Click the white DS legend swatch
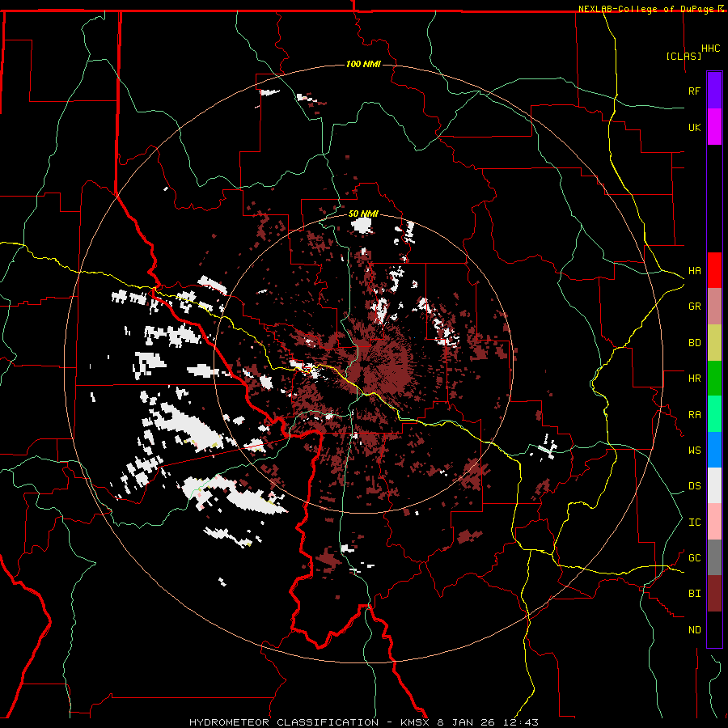The width and height of the screenshot is (728, 728). [x=714, y=485]
